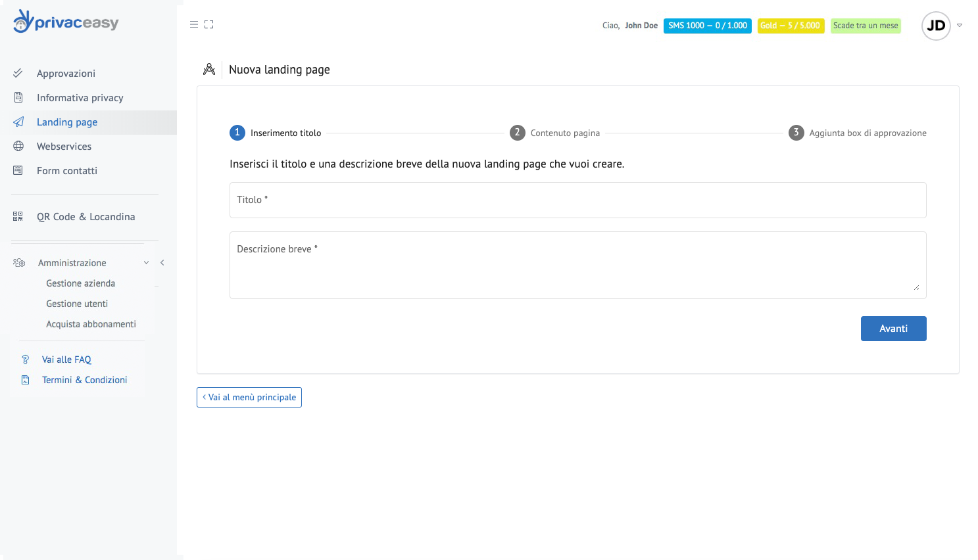Toggle fullscreen mode icon in header
The image size is (978, 560).
209,24
